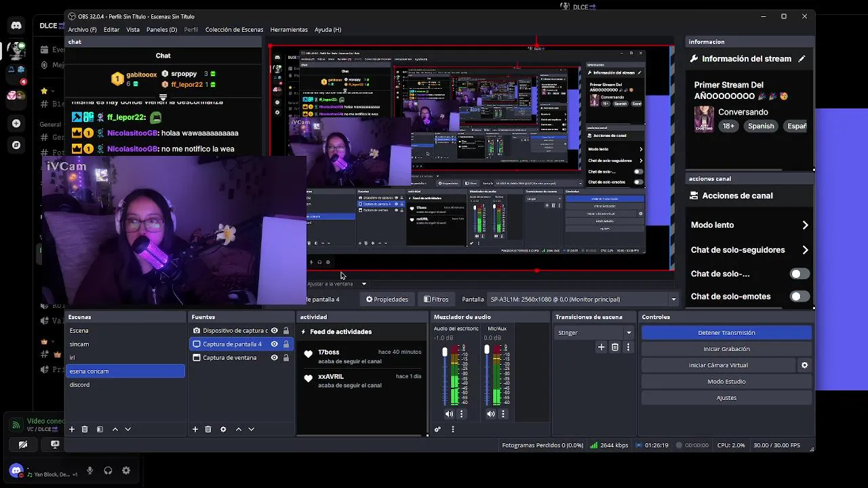Open the Audio del escritorio three-dot options
Screen dimensions: 868x488
[x=461, y=413]
